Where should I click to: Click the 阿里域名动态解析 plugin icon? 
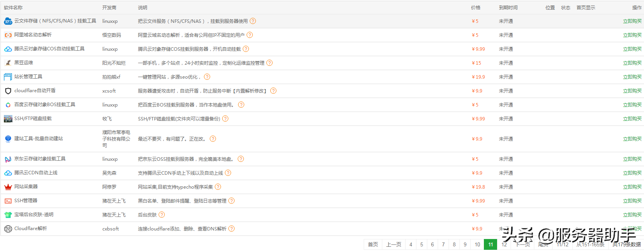(x=8, y=35)
